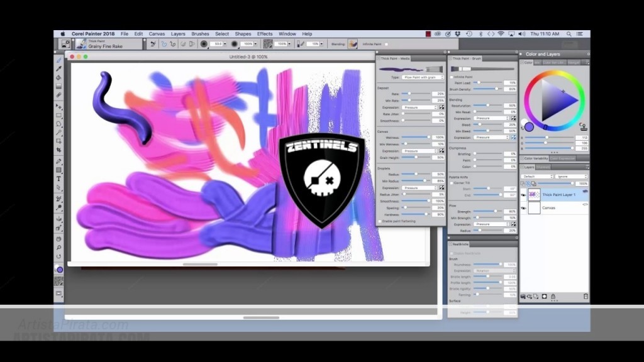Select the Brush tool in toolbox

pyautogui.click(x=58, y=60)
